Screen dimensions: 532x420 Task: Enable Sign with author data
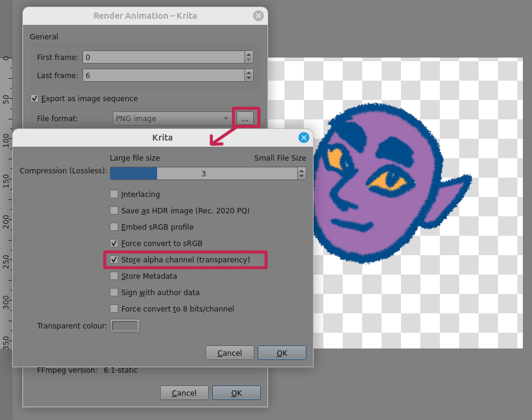[113, 292]
